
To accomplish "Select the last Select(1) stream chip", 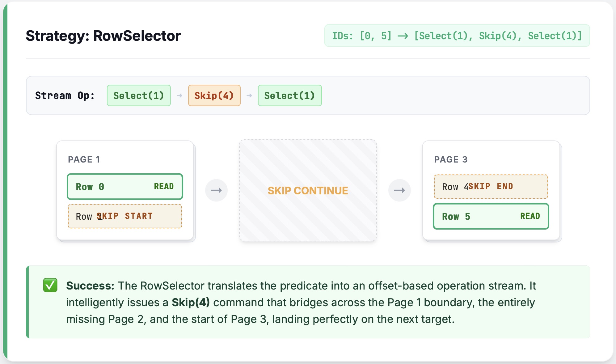I will tap(289, 96).
